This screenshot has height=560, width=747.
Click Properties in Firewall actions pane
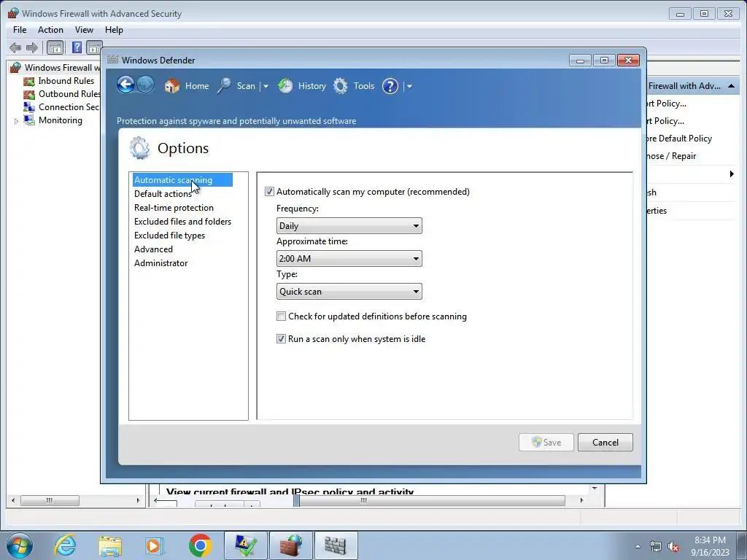pyautogui.click(x=657, y=211)
